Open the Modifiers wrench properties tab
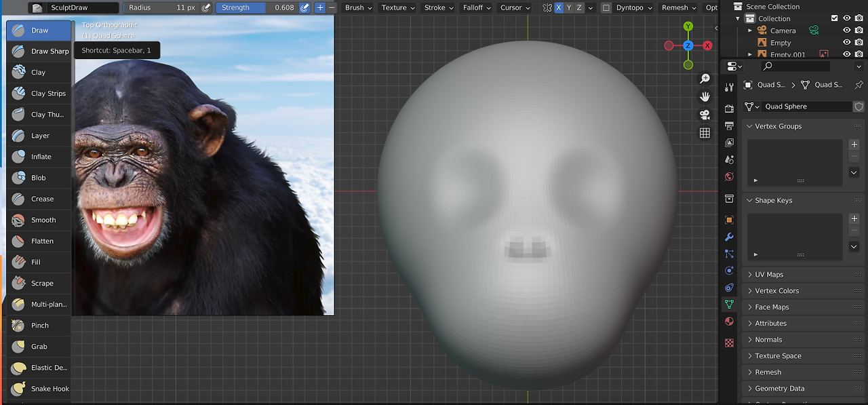Image resolution: width=868 pixels, height=405 pixels. 729,237
